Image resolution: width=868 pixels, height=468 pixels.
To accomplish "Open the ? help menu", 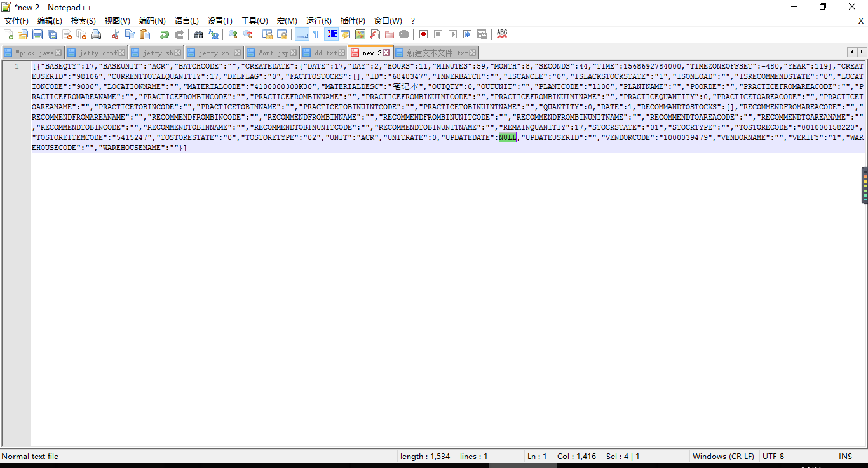I will tap(413, 21).
